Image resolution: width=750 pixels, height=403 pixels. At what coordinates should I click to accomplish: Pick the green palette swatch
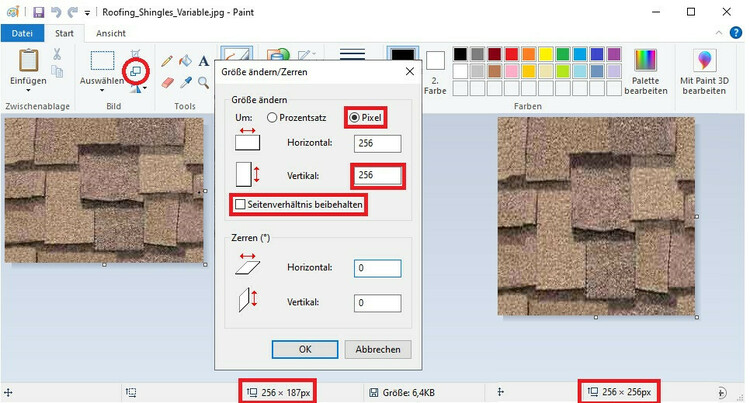(x=563, y=54)
